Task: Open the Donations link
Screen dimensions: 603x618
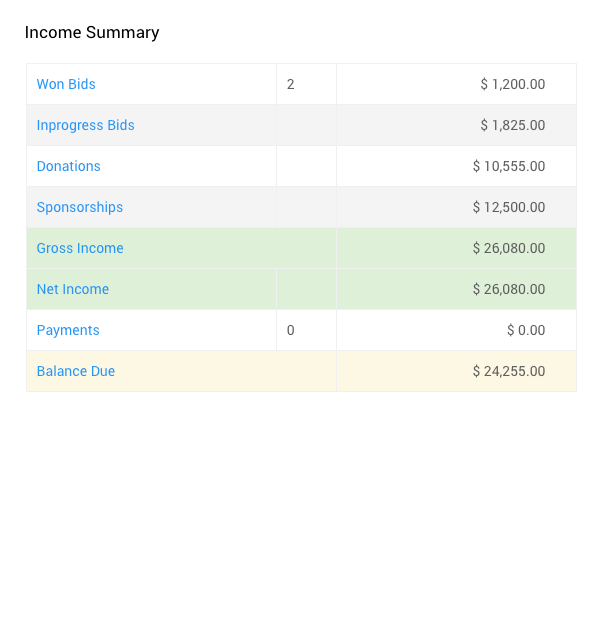Action: (68, 166)
